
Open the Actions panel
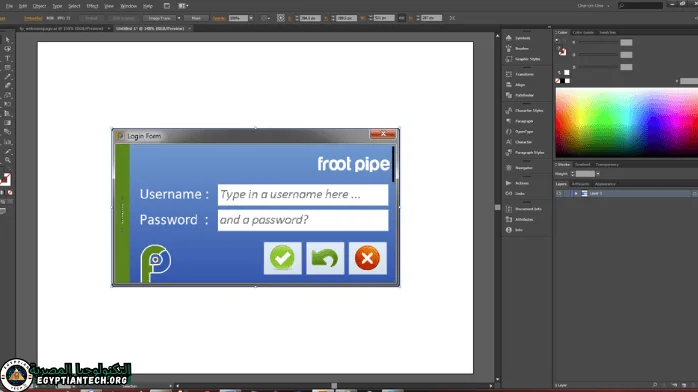pos(522,183)
